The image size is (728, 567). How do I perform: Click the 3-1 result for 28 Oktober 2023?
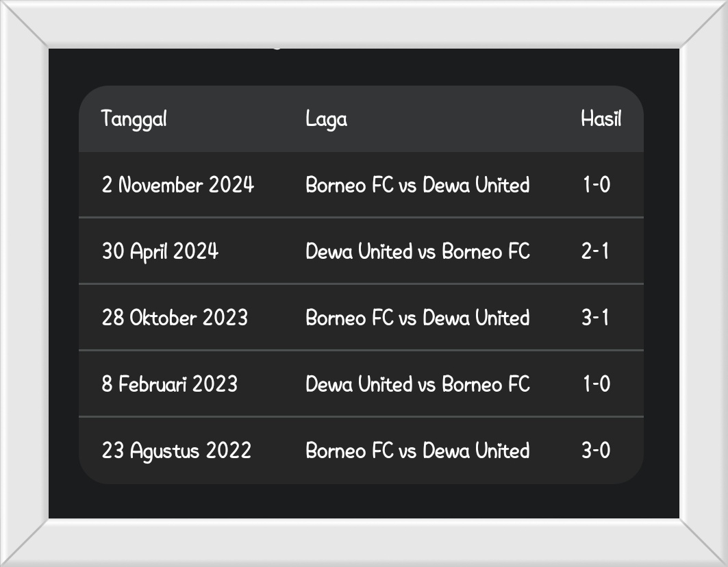coord(595,318)
